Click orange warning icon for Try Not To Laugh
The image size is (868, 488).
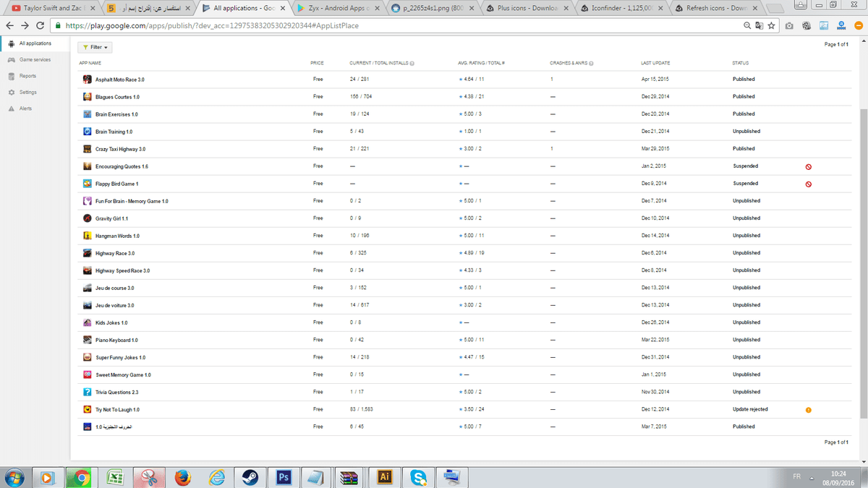[x=808, y=410]
